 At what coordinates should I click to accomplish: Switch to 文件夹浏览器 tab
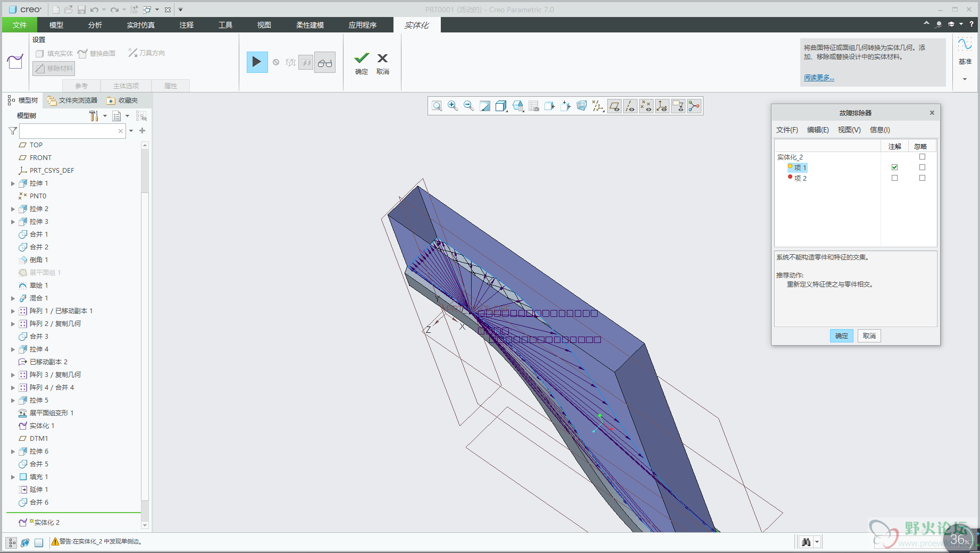73,100
